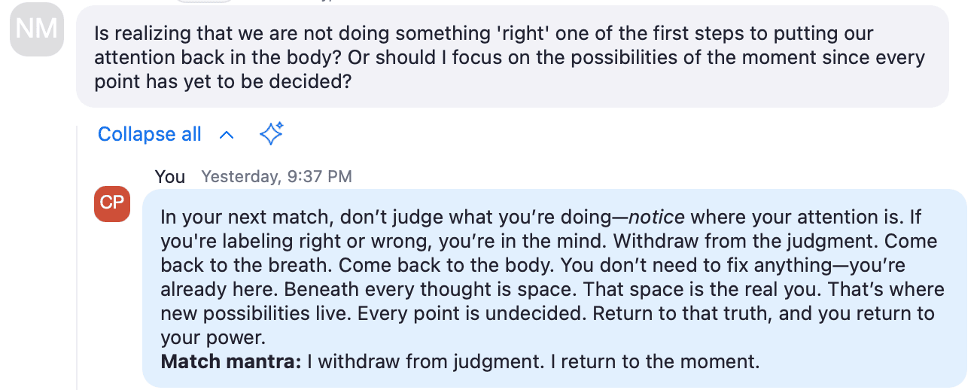Click the bold 'Match mantra:' label
Viewport: 980px width, 390px height.
click(x=231, y=361)
